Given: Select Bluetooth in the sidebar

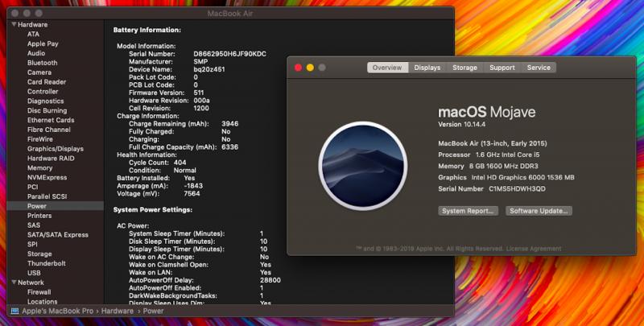Looking at the screenshot, I should tap(43, 63).
